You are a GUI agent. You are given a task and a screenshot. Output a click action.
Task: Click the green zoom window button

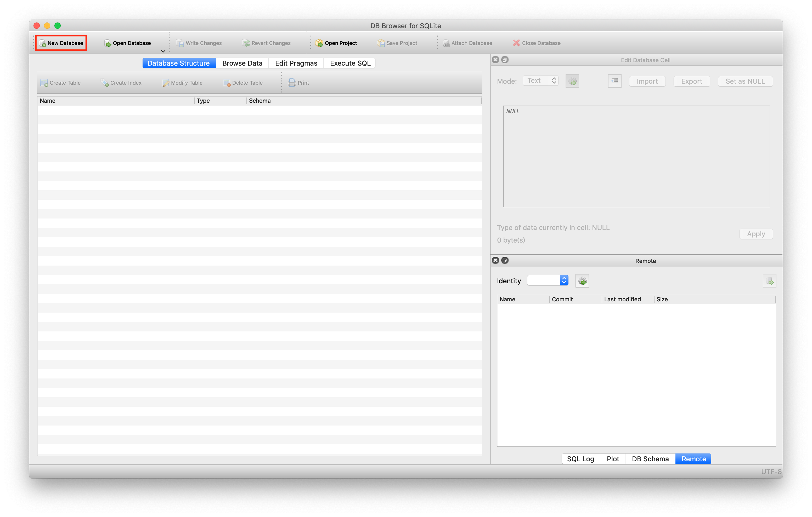(58, 26)
